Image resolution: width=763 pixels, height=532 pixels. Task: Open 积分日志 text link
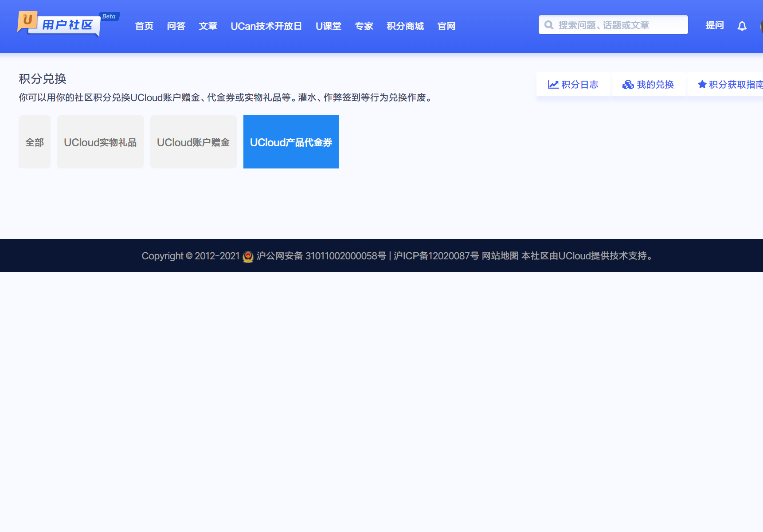coord(580,85)
